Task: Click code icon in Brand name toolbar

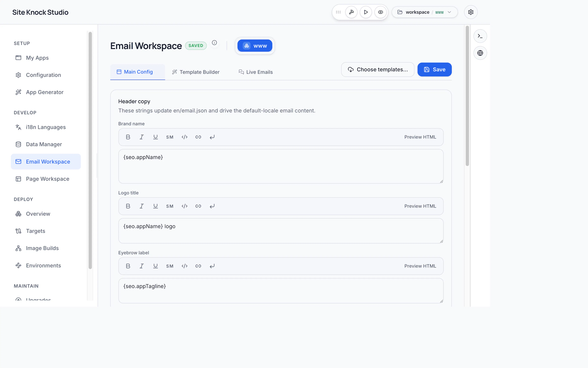Action: click(184, 137)
